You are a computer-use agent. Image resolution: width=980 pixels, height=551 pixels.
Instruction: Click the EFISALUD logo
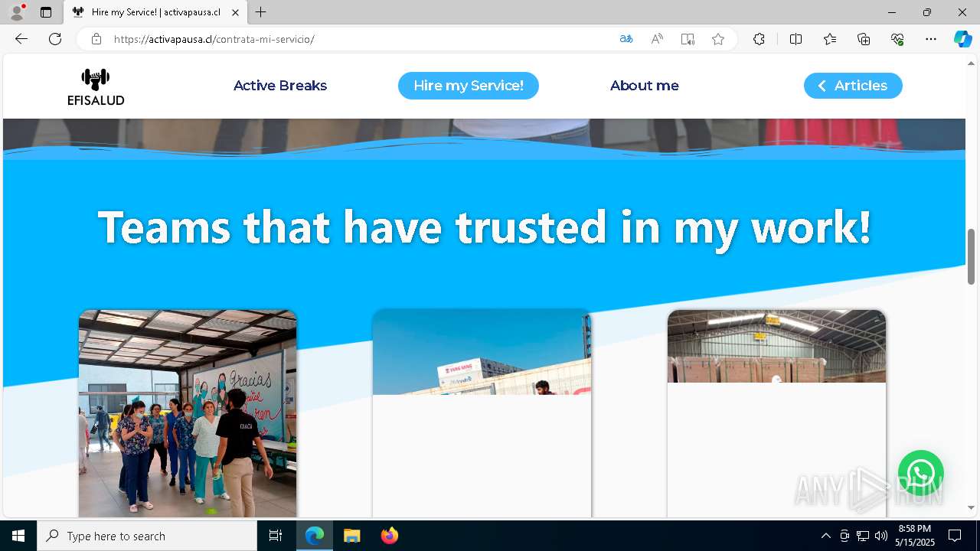click(x=96, y=86)
